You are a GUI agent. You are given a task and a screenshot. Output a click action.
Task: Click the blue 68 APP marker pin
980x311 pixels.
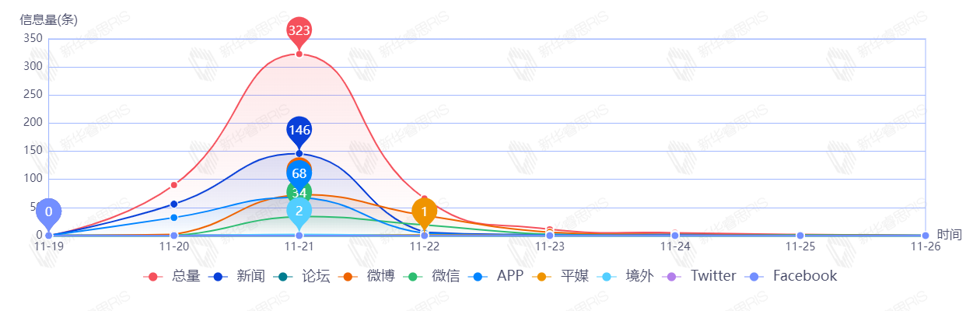[299, 173]
